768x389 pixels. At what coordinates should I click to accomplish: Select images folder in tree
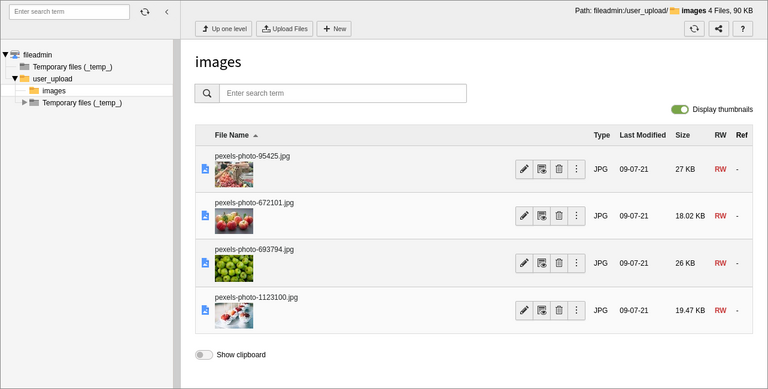pyautogui.click(x=54, y=91)
